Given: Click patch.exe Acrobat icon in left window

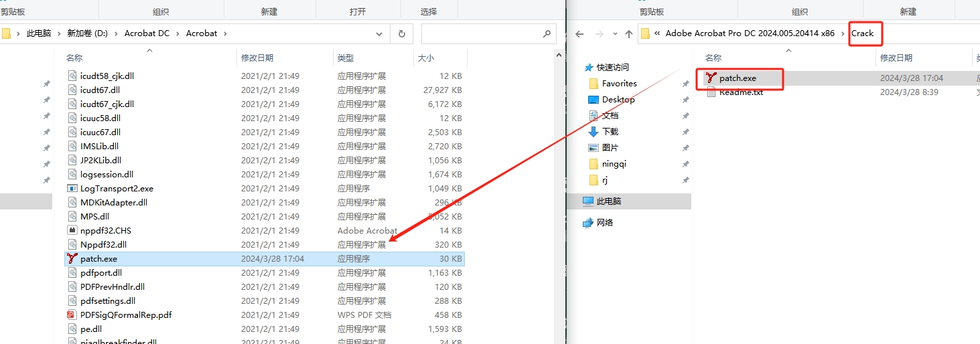Looking at the screenshot, I should click(72, 258).
